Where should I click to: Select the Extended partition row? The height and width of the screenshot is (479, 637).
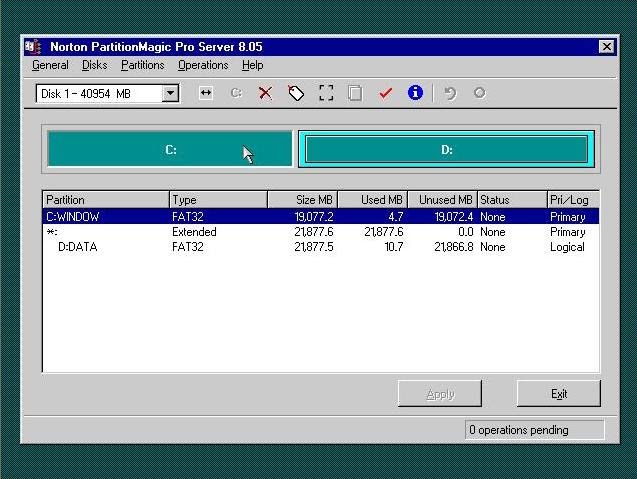(321, 232)
